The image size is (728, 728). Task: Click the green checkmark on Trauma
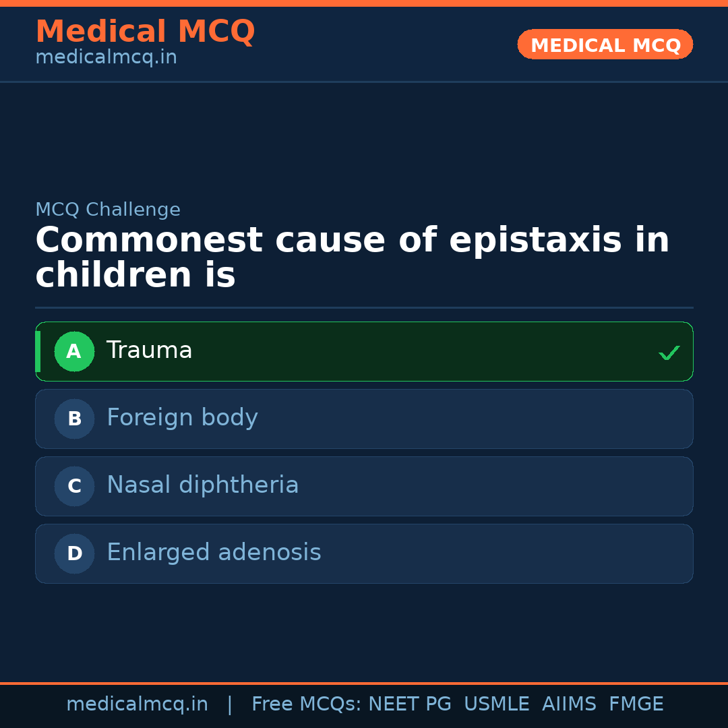tap(669, 353)
